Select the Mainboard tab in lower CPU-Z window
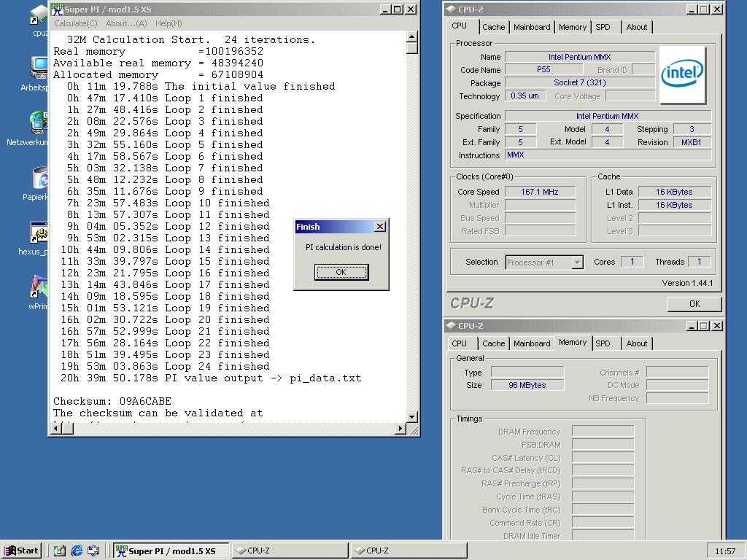 tap(532, 343)
